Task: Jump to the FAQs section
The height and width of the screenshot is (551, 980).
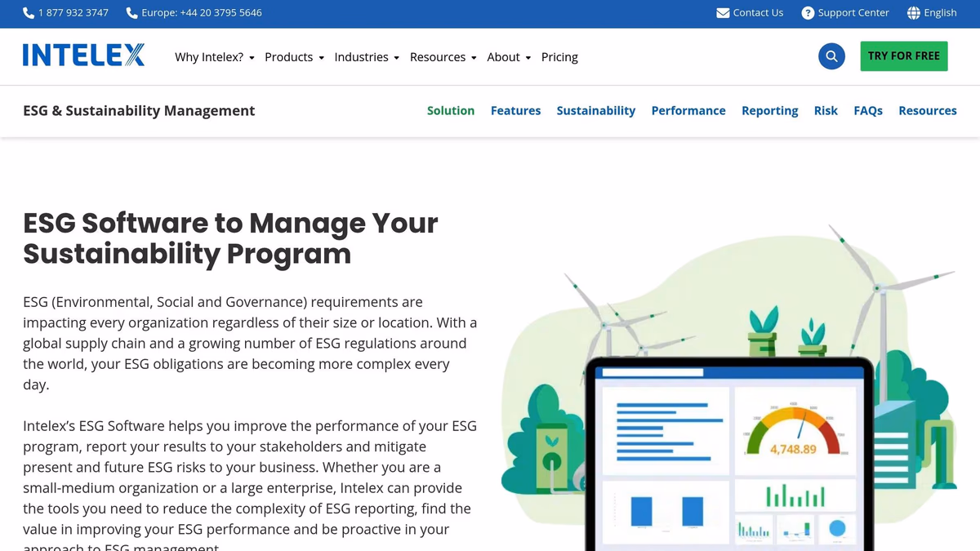Action: tap(867, 111)
